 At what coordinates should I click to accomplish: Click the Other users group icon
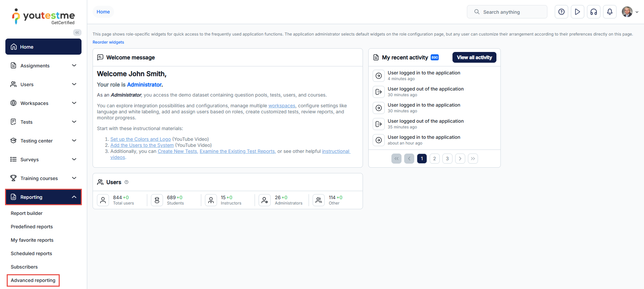(319, 200)
